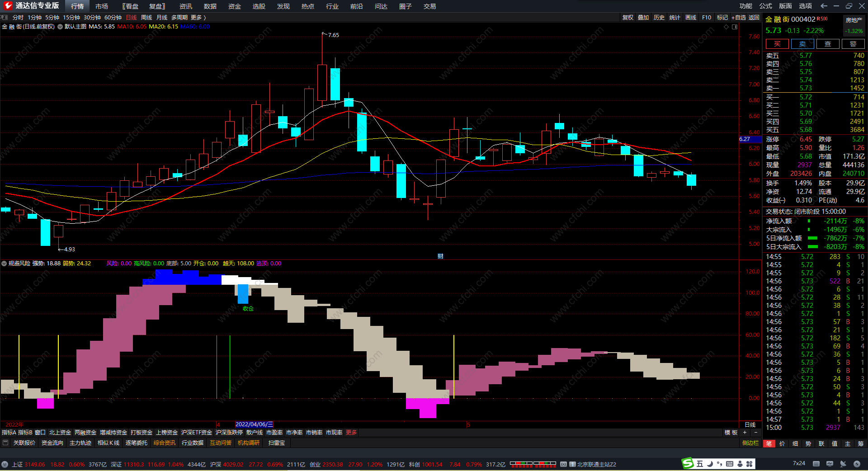
Task: Switch chart to 分时 period
Action: point(18,18)
